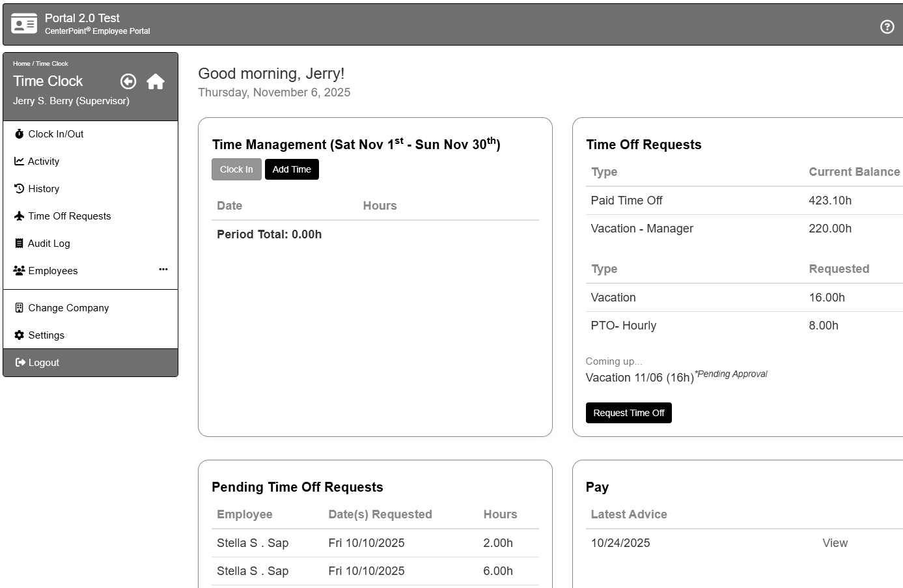Go home via the house icon

coord(156,81)
